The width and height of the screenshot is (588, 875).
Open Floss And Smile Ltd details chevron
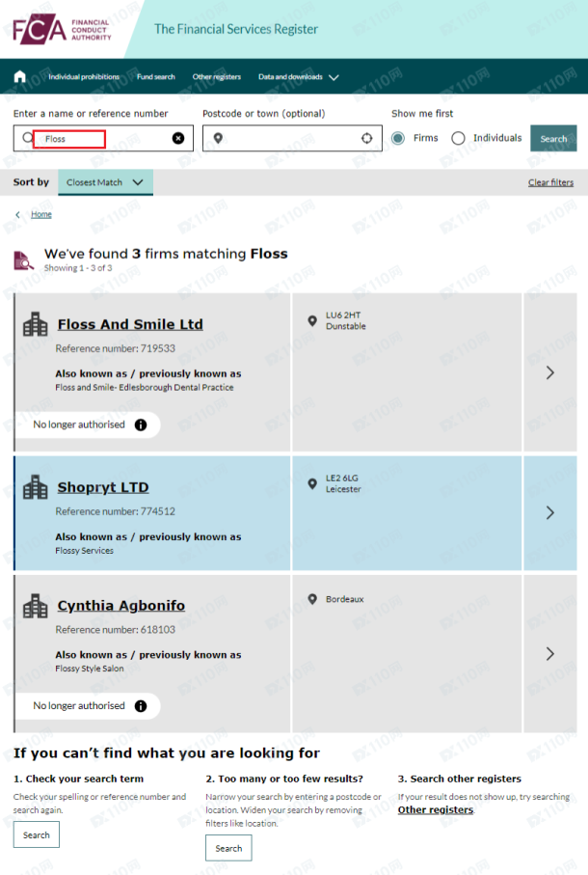pyautogui.click(x=550, y=372)
